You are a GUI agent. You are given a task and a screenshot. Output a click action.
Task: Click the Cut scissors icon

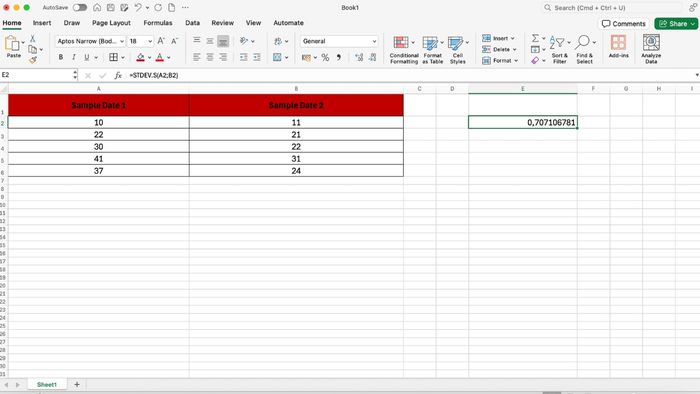click(32, 39)
